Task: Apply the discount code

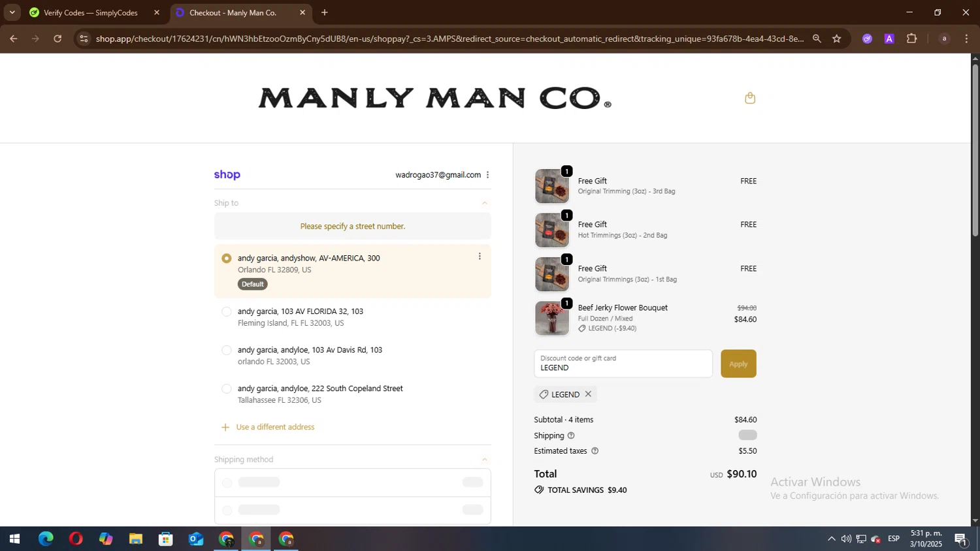Action: [x=738, y=364]
